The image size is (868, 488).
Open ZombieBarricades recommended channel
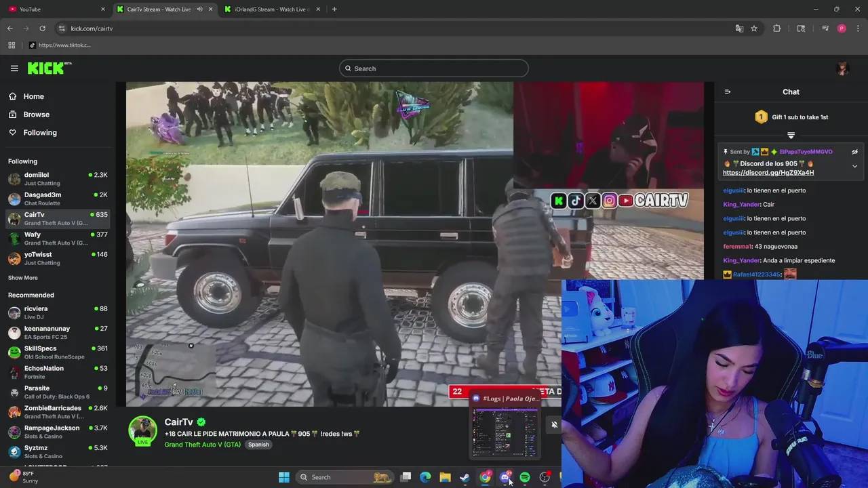point(58,412)
